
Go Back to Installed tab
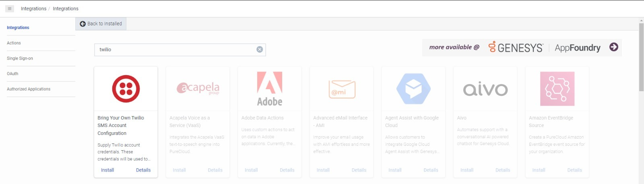(101, 24)
